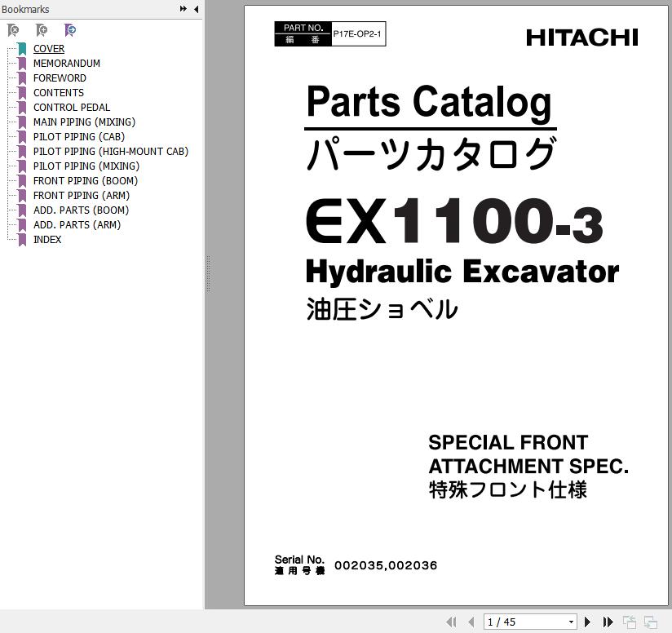Image resolution: width=672 pixels, height=633 pixels.
Task: Select the FOREWORD bookmark
Action: (60, 78)
